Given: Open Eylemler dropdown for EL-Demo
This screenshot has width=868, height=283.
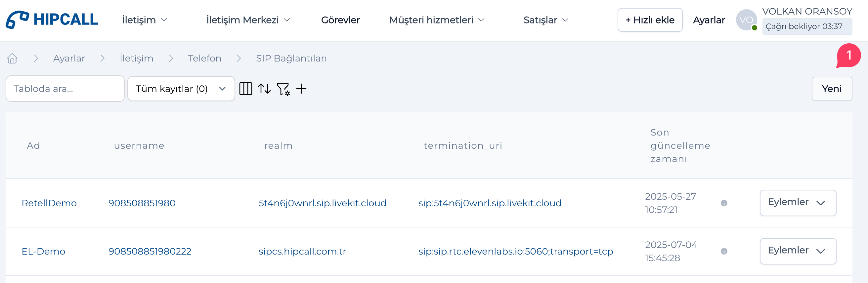Looking at the screenshot, I should click(798, 251).
